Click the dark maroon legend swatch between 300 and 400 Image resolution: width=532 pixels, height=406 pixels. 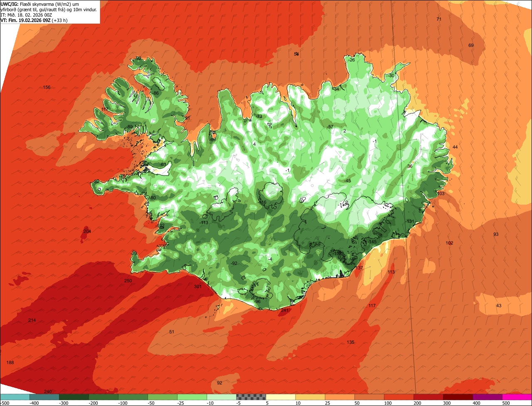click(x=458, y=397)
